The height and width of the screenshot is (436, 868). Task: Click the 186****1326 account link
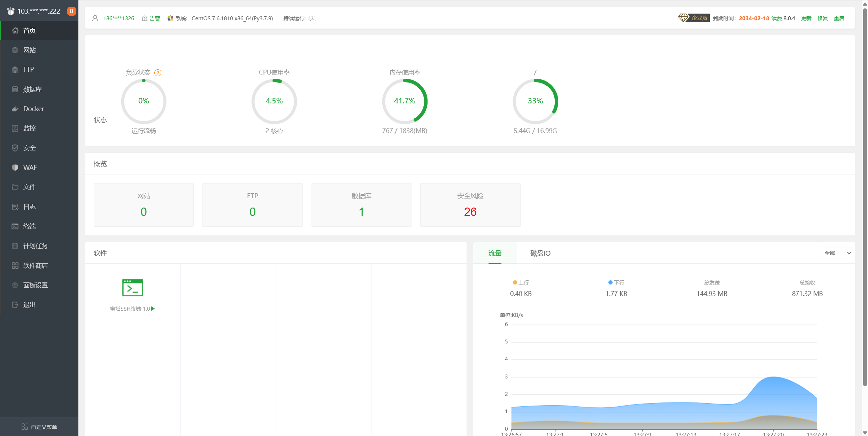tap(118, 18)
